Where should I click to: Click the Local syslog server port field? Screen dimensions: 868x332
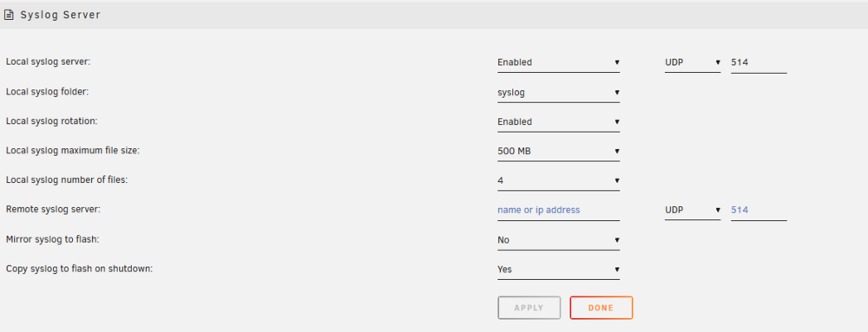click(x=759, y=62)
